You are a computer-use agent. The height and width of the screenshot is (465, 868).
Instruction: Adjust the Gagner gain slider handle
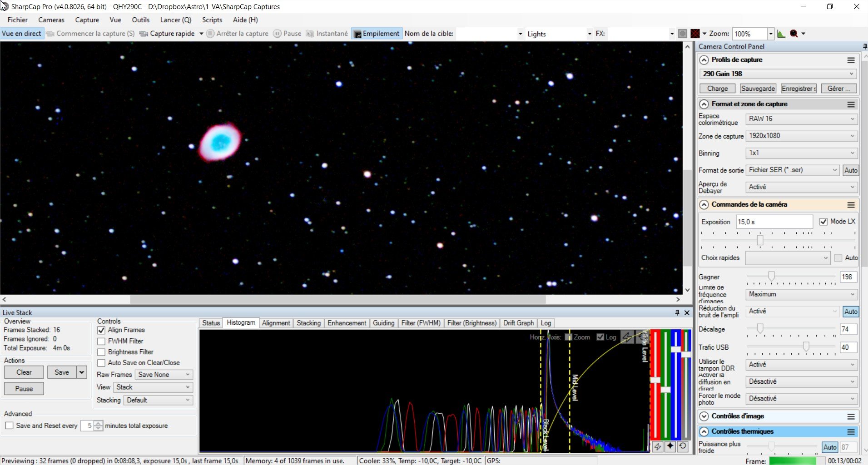pyautogui.click(x=771, y=276)
